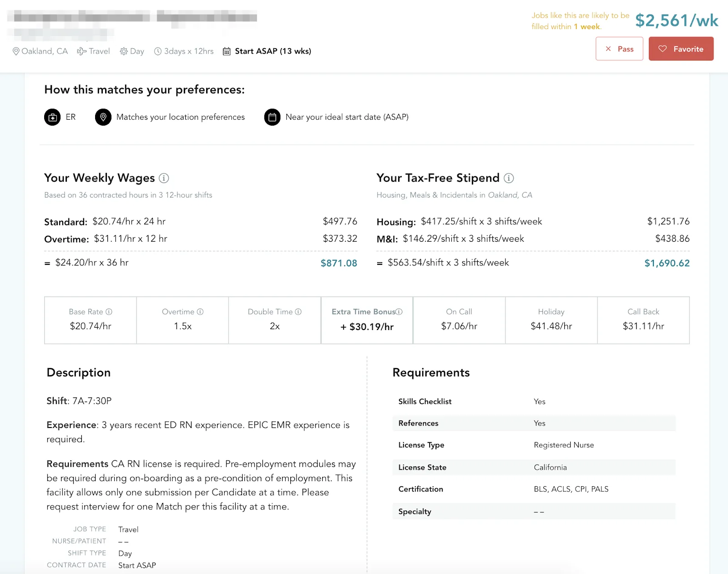This screenshot has height=574, width=728.
Task: Click the airplane Travel icon in header
Action: tap(81, 51)
